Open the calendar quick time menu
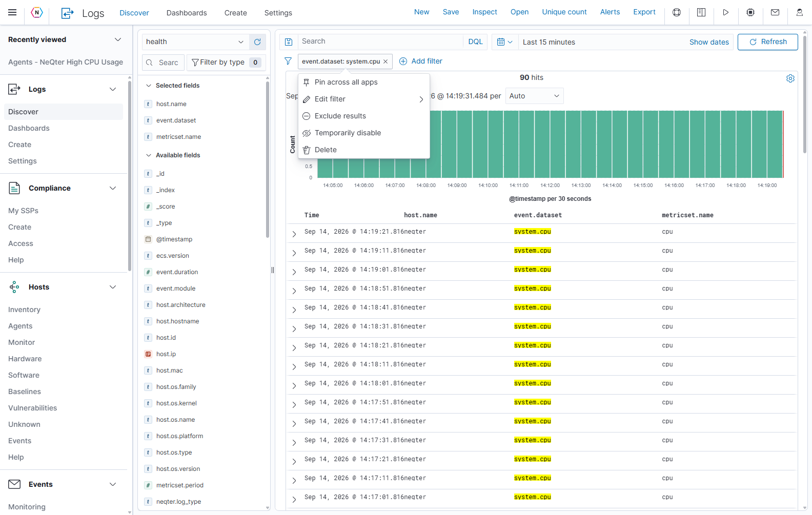The width and height of the screenshot is (812, 515). (x=505, y=42)
